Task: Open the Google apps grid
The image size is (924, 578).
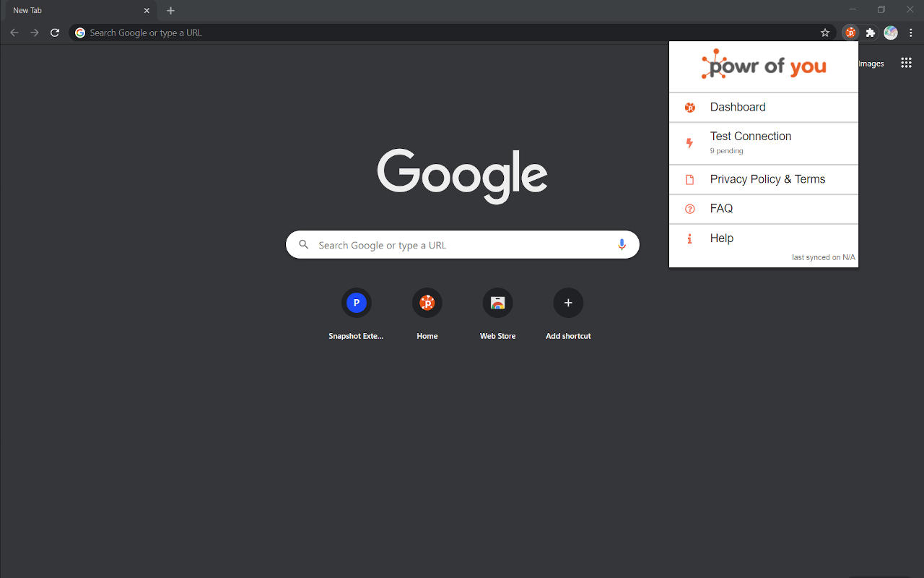Action: [906, 63]
